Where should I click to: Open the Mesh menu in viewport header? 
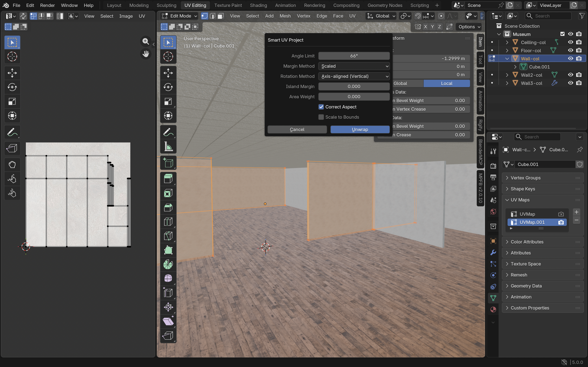click(285, 16)
